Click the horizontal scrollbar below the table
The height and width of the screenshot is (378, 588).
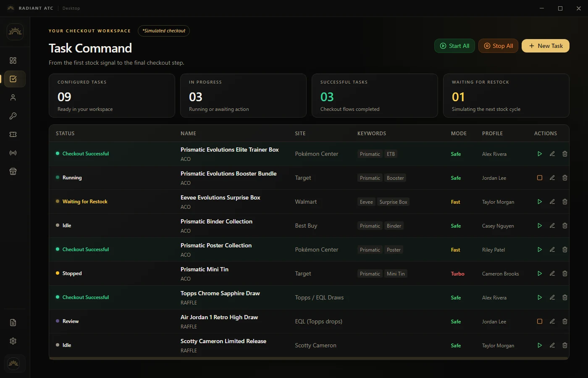(309, 358)
